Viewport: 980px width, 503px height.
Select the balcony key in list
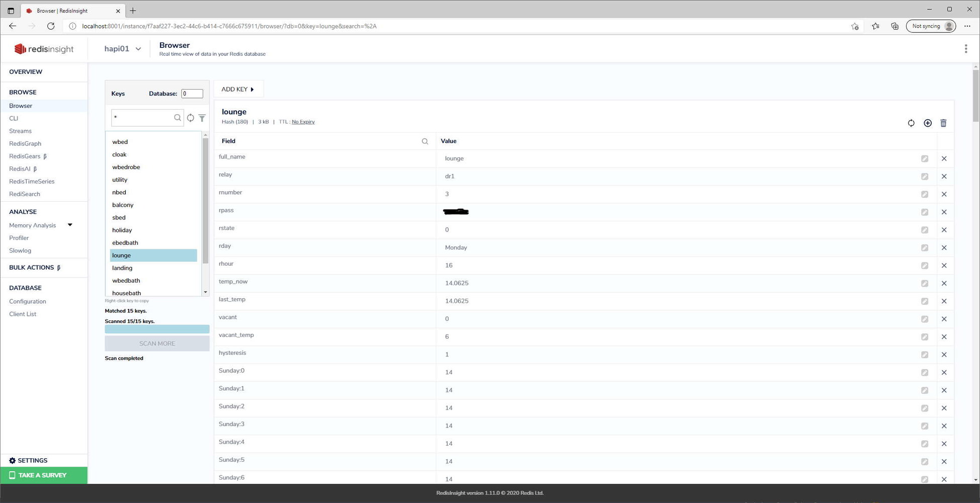[123, 205]
